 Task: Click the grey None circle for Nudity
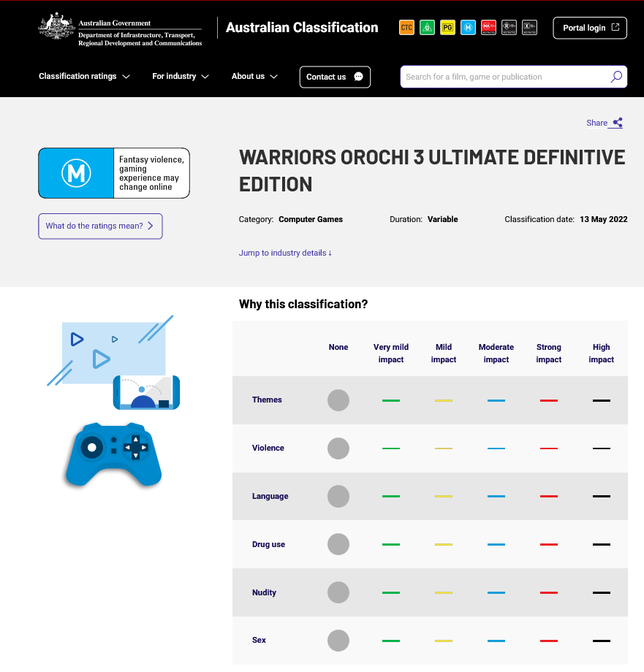tap(338, 592)
